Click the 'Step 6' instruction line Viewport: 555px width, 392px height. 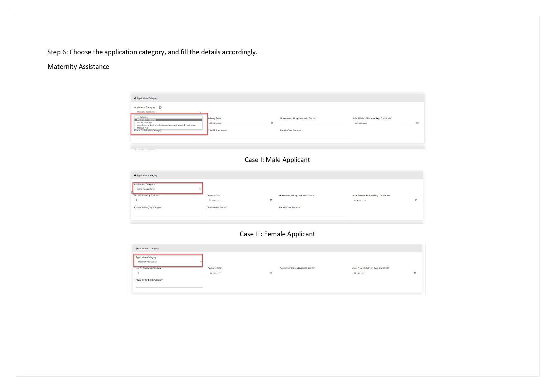[x=152, y=52]
